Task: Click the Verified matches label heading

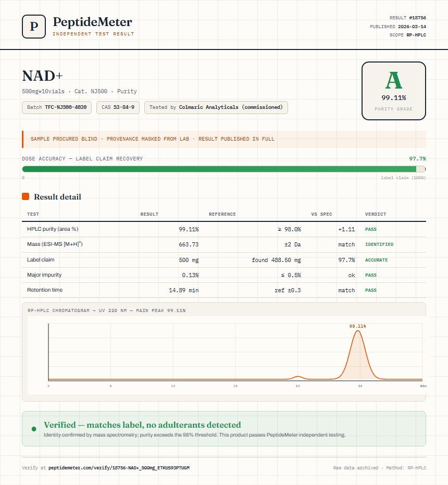Action: 142,425
